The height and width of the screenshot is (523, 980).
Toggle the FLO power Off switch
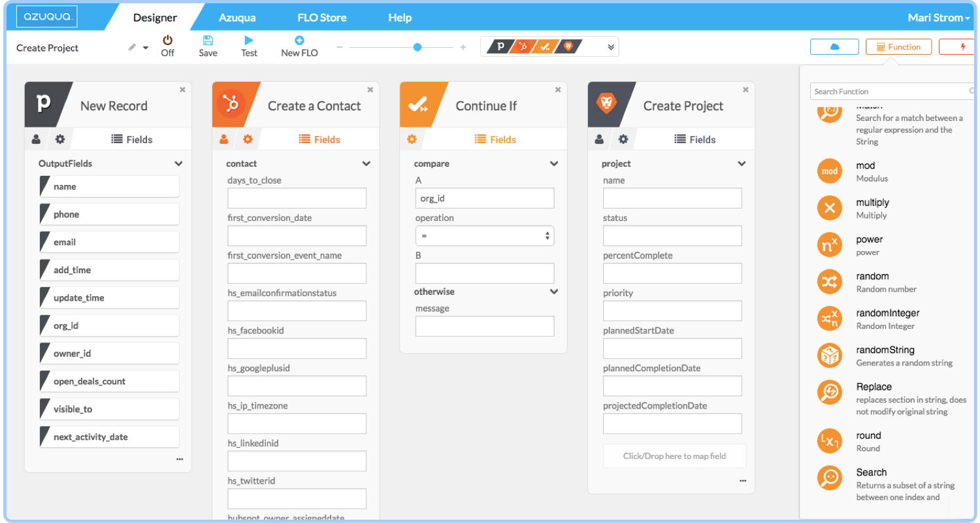pyautogui.click(x=168, y=46)
